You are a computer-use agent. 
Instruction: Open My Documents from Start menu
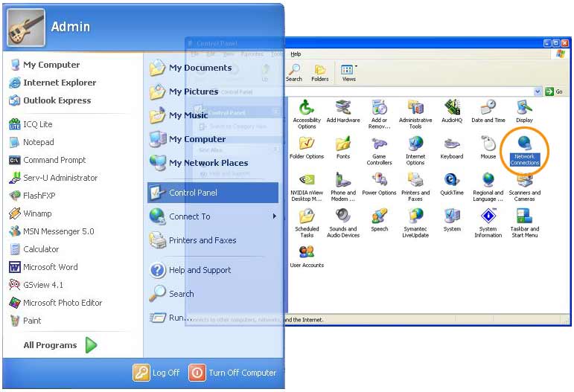191,68
